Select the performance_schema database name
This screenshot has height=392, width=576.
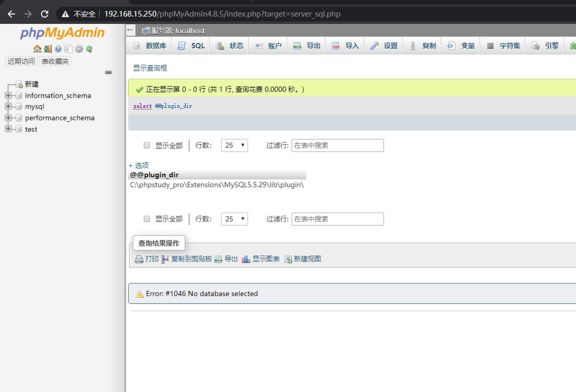click(60, 118)
